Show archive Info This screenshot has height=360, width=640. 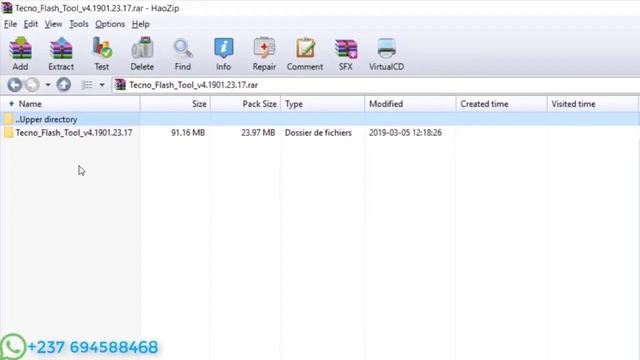(x=223, y=53)
